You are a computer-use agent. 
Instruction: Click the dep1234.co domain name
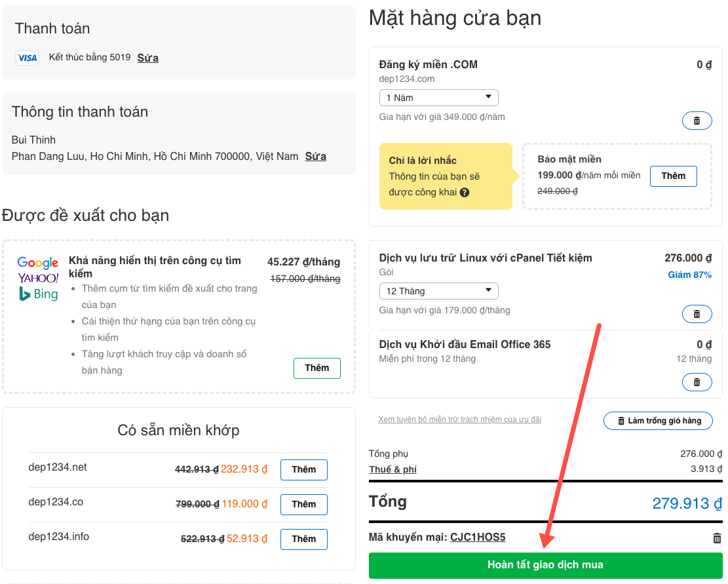pos(56,502)
